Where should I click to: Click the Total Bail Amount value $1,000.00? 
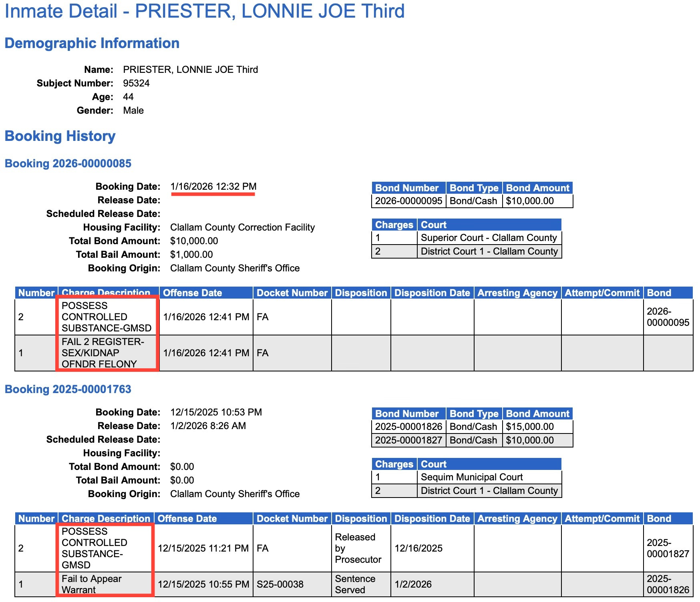[191, 255]
